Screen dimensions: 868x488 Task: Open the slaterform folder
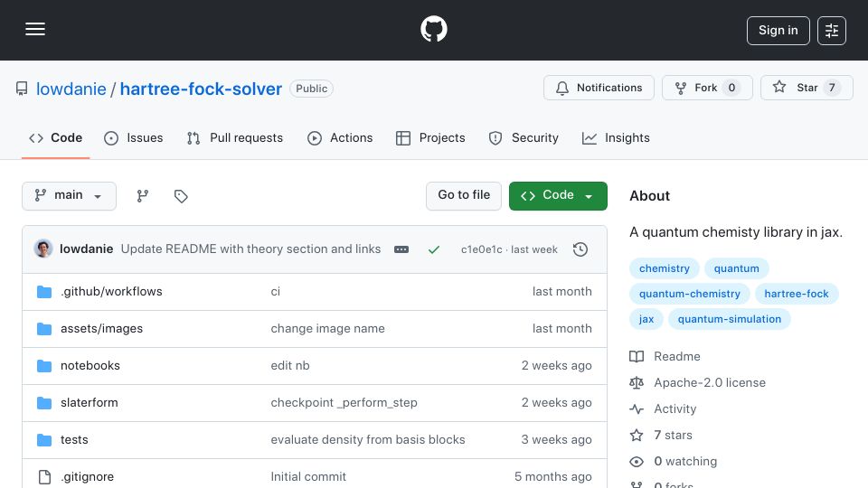pos(90,403)
